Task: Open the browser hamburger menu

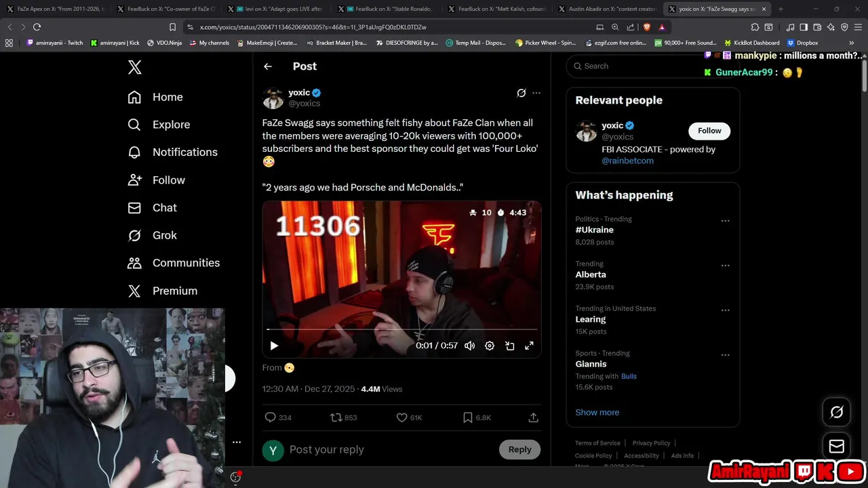Action: (859, 27)
